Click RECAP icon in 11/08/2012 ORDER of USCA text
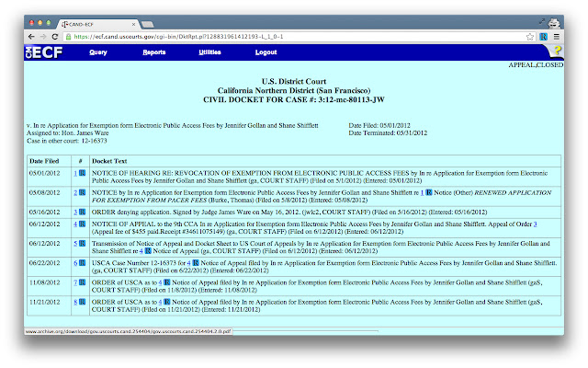Image resolution: width=588 pixels, height=368 pixels. tap(167, 282)
